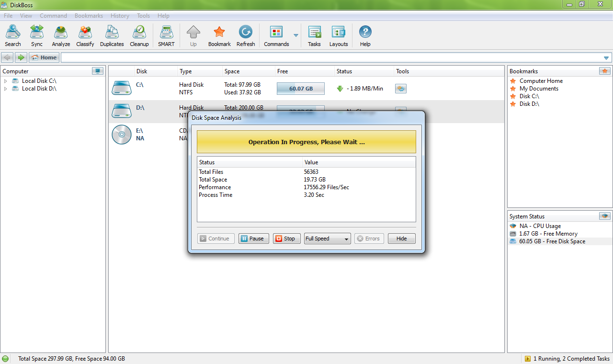Open the Layouts tool
This screenshot has height=364, width=613.
click(339, 36)
